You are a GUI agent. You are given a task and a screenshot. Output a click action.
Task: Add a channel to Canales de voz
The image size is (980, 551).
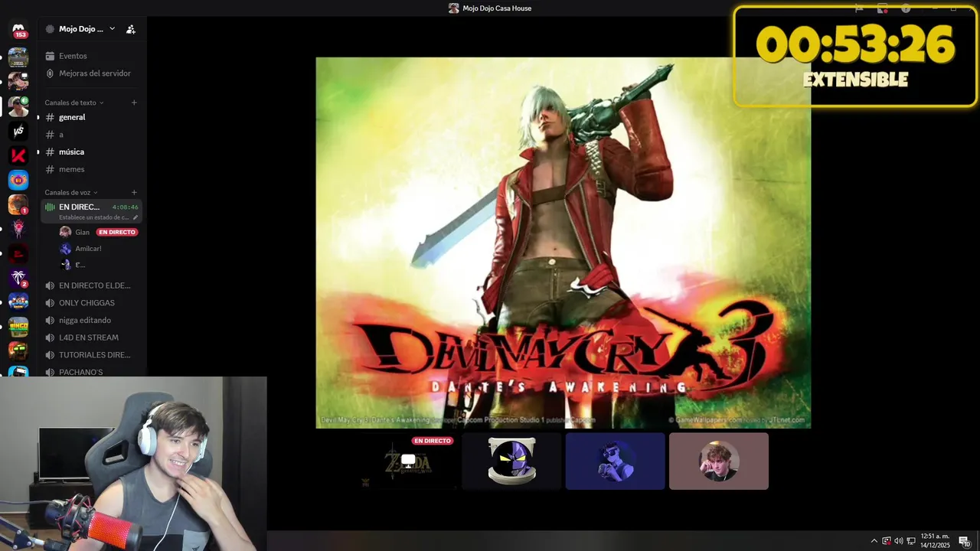click(x=134, y=192)
